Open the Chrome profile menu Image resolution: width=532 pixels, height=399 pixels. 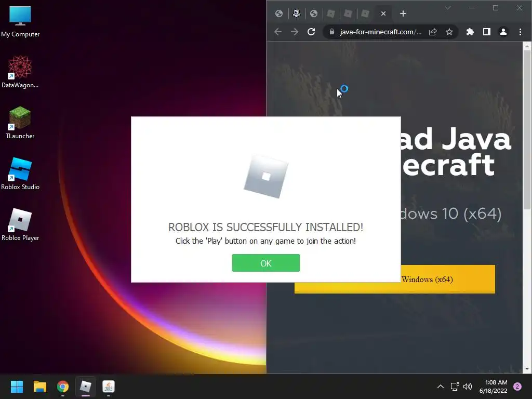click(503, 32)
